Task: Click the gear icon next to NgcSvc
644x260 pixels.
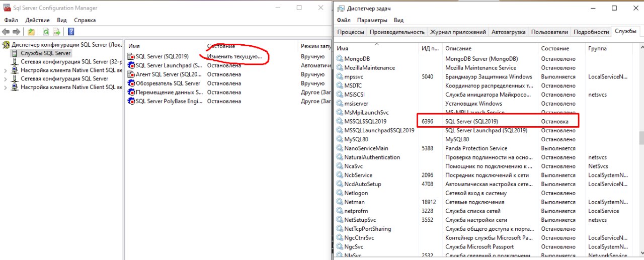Action: point(340,247)
